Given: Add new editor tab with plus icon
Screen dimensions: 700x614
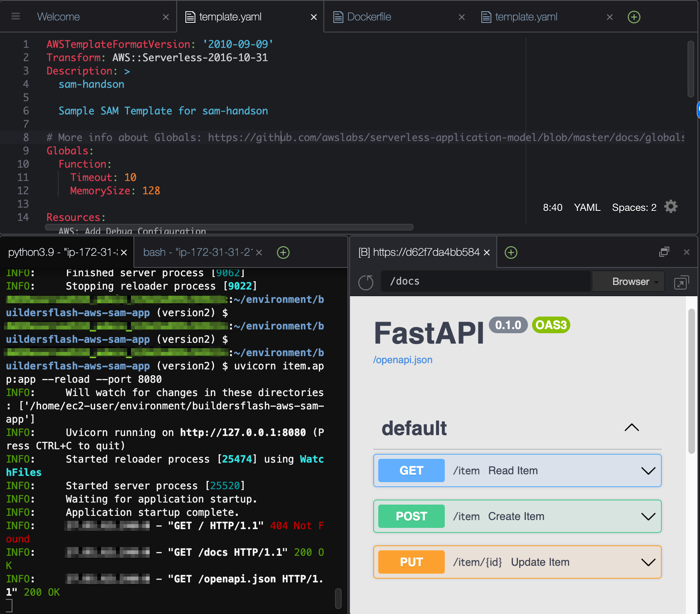Looking at the screenshot, I should (634, 17).
